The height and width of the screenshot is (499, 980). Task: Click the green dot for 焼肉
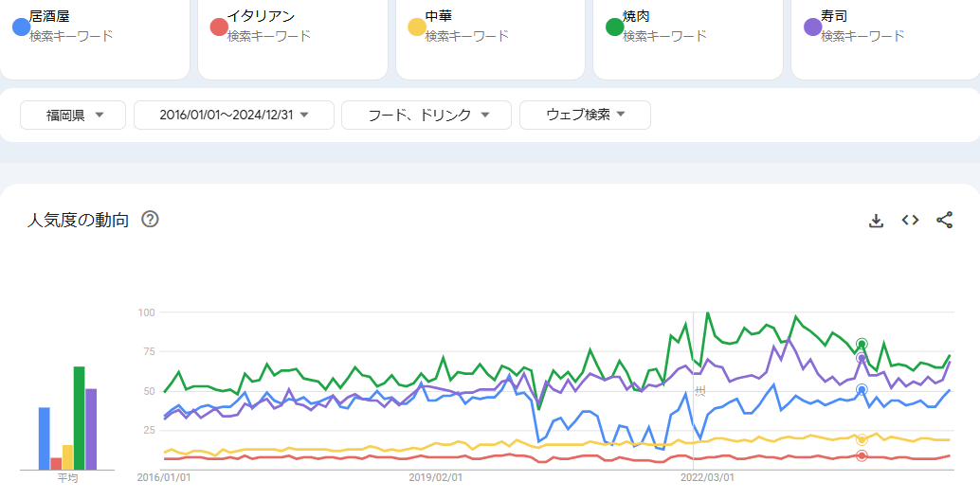[x=613, y=27]
